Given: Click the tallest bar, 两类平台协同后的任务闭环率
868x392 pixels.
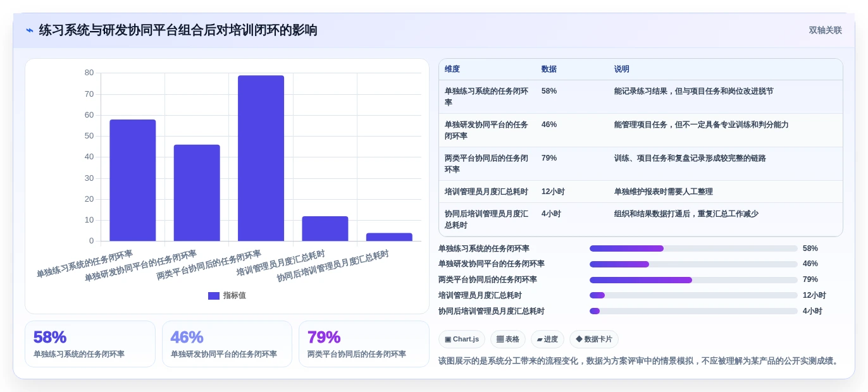Looking at the screenshot, I should tap(261, 158).
